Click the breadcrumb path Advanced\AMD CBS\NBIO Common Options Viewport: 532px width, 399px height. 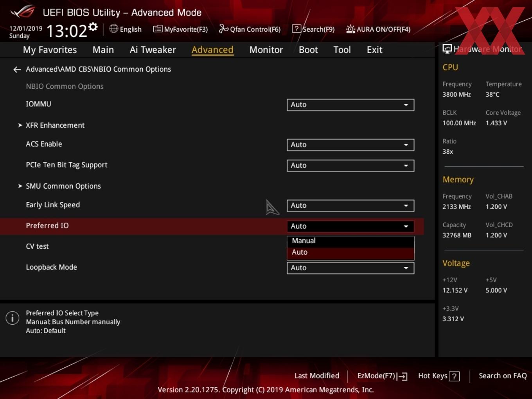pos(98,69)
